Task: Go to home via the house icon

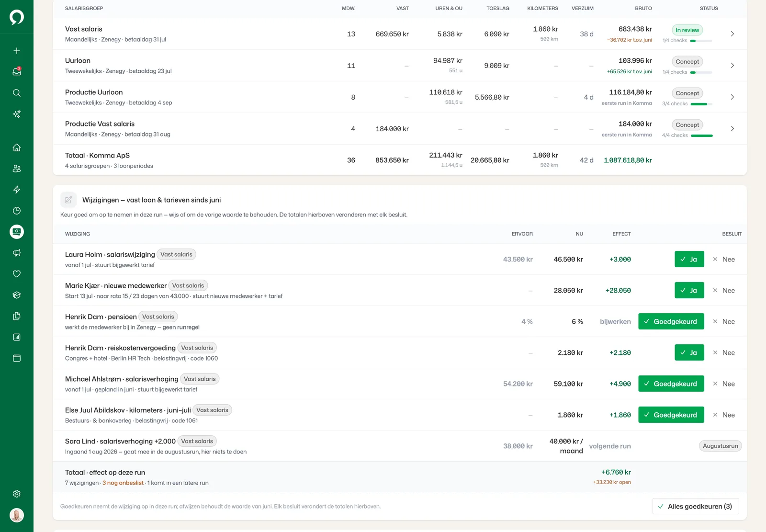Action: [17, 147]
